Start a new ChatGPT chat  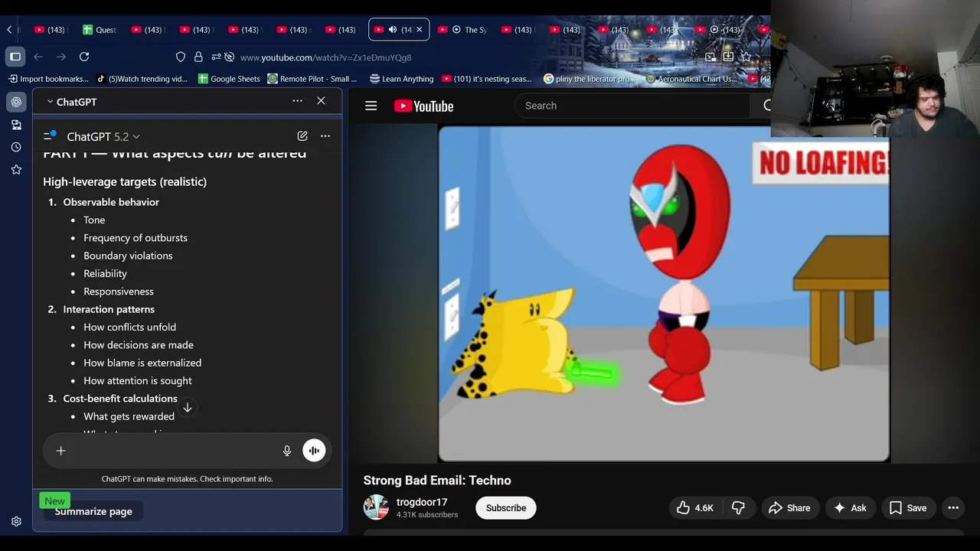(302, 136)
